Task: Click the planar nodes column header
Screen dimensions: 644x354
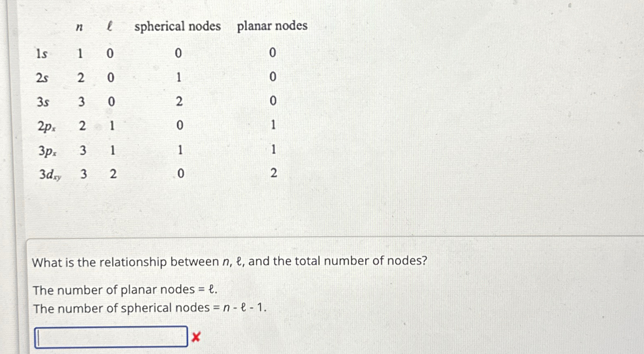Action: (x=272, y=26)
